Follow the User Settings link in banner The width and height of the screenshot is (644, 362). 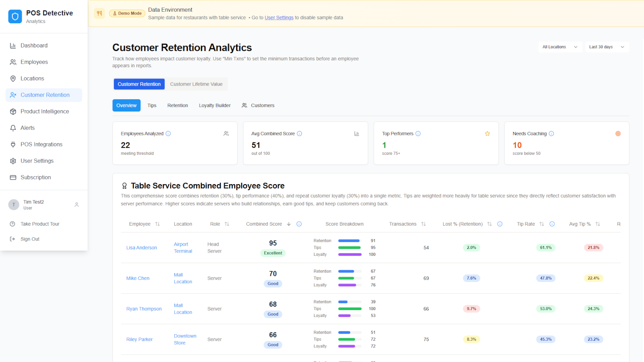click(279, 18)
